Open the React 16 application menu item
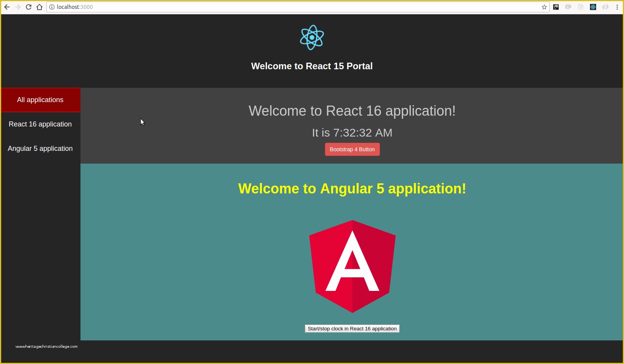624x364 pixels. 40,124
